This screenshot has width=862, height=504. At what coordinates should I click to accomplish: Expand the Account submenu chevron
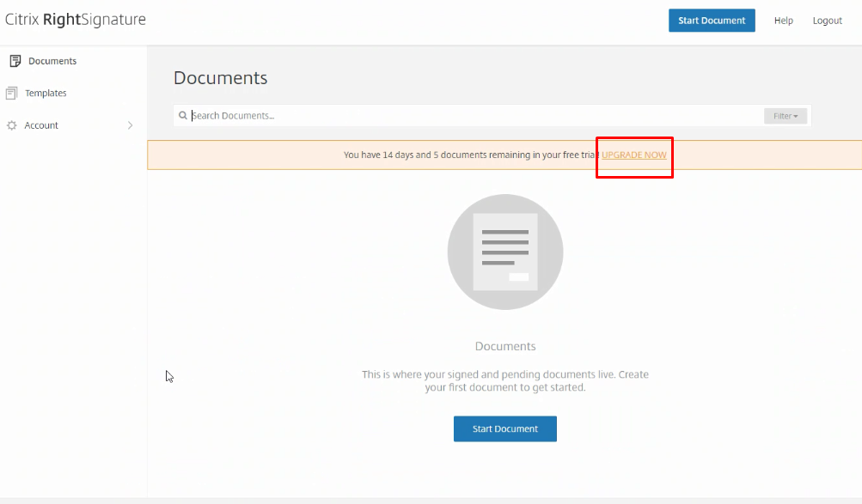[131, 125]
